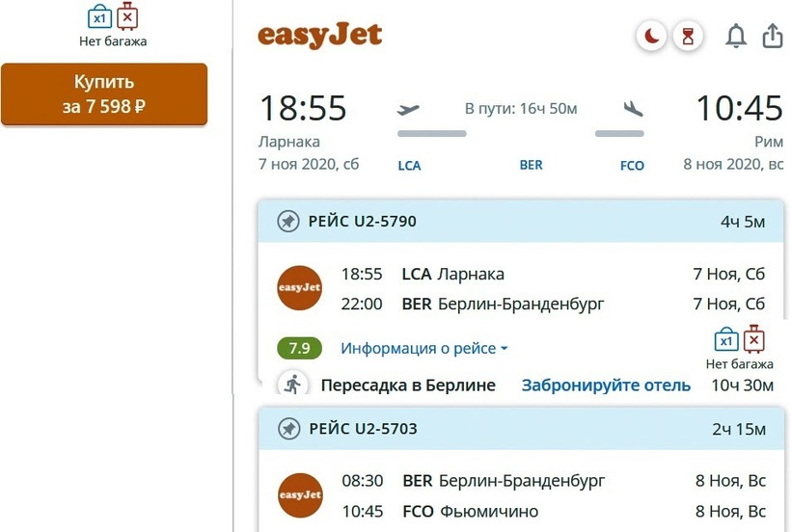Click the share ticket icon

(772, 37)
